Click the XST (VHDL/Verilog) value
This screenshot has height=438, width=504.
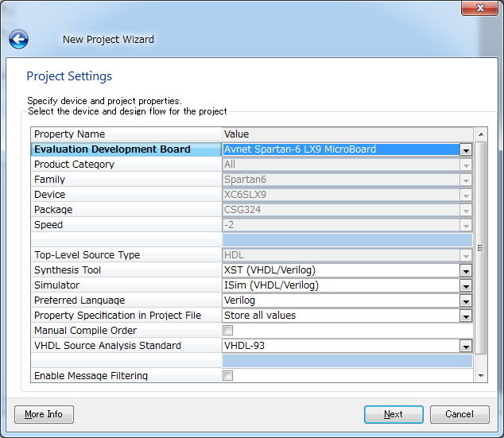[341, 270]
